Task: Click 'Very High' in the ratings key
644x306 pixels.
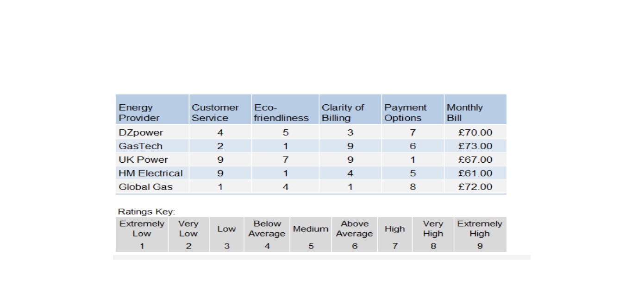Action: point(433,229)
